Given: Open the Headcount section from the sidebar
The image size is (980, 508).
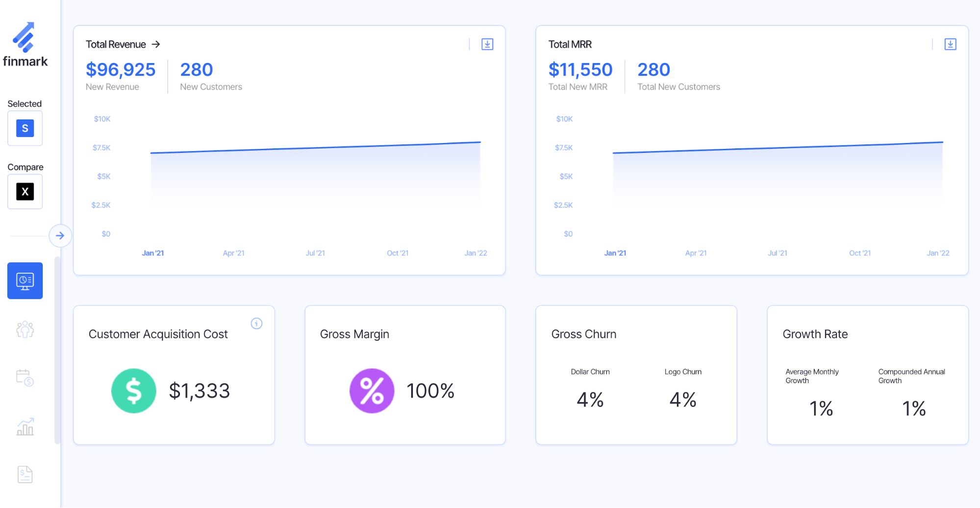Looking at the screenshot, I should (x=25, y=329).
